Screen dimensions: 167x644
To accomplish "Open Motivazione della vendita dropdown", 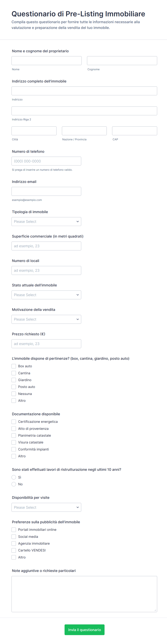I will [46, 319].
